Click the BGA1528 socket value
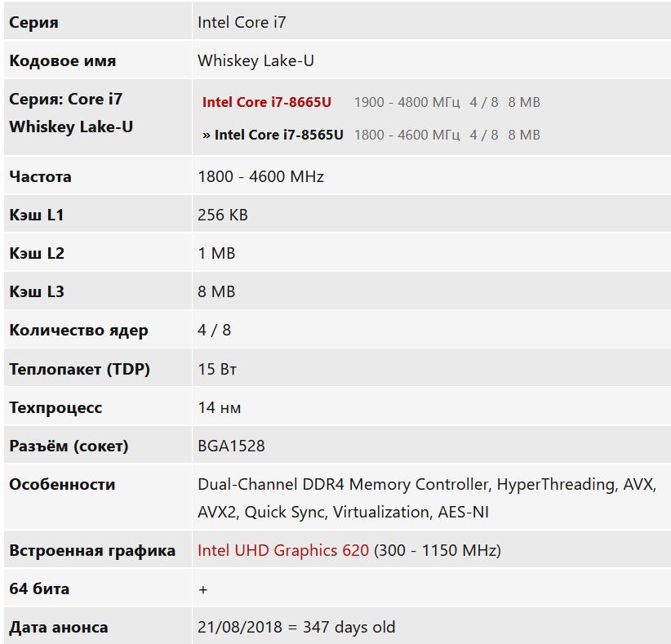Image resolution: width=671 pixels, height=644 pixels. coord(231,446)
